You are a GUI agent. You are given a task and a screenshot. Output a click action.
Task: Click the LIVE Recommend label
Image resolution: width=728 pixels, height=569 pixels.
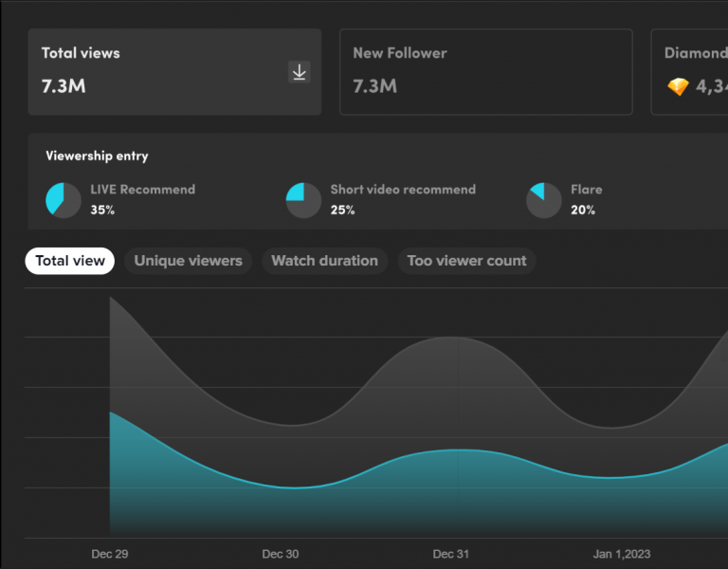pyautogui.click(x=142, y=190)
